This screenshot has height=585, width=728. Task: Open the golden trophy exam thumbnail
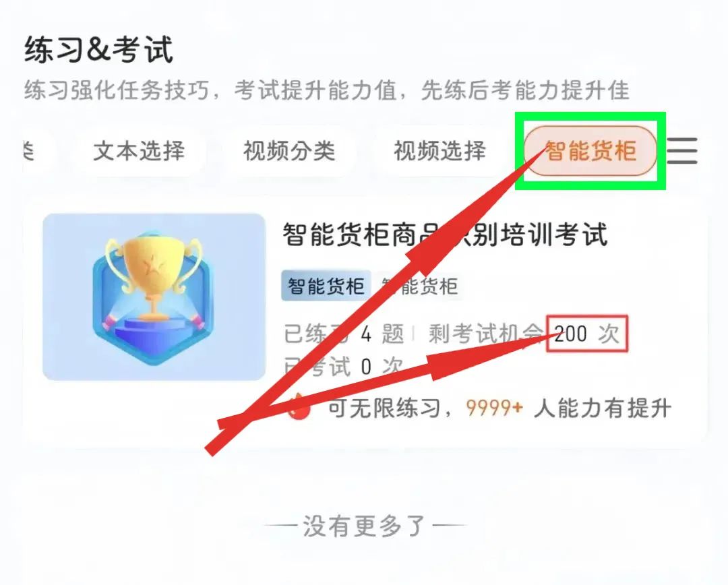[154, 297]
